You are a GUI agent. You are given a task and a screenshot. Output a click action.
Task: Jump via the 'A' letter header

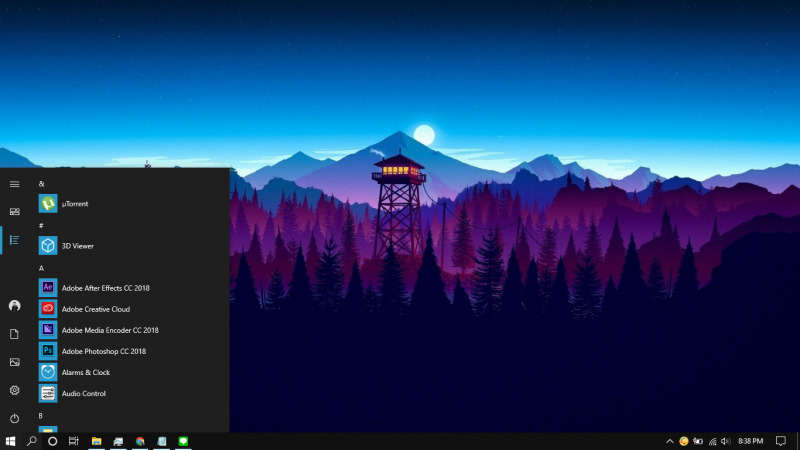click(x=41, y=268)
